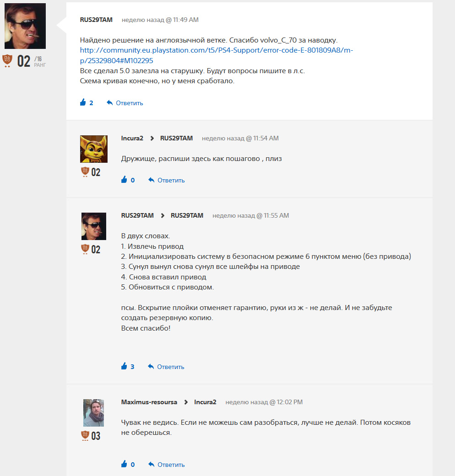Reply to the five-step instructions comment
This screenshot has width=455, height=476.
[166, 367]
